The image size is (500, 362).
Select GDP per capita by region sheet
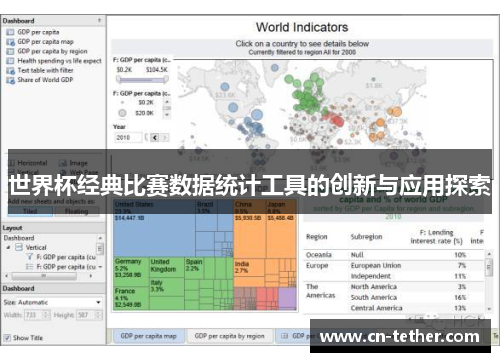coord(52,51)
